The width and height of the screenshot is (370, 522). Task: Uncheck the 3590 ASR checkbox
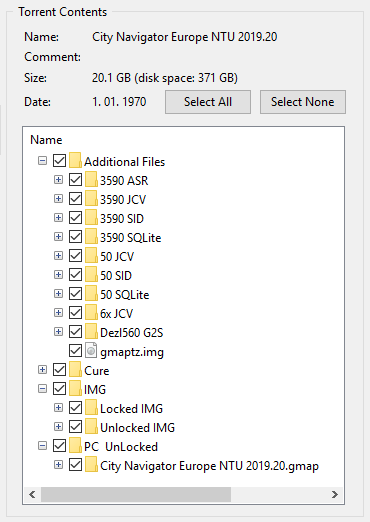[x=76, y=180]
